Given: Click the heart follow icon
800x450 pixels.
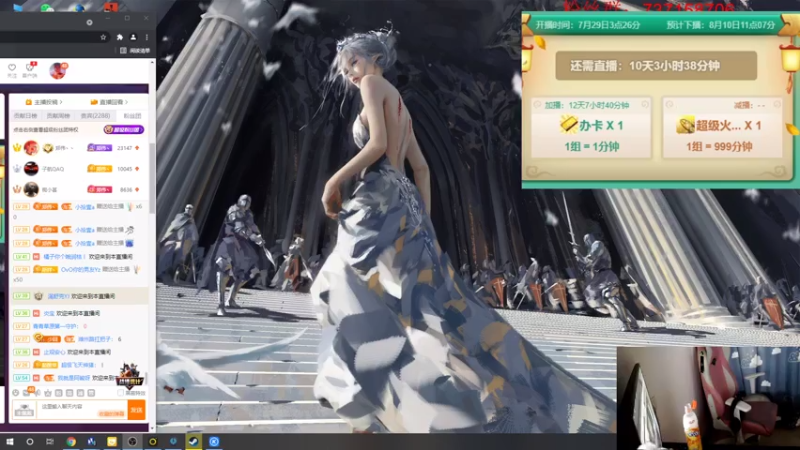Looking at the screenshot, I should click(12, 67).
